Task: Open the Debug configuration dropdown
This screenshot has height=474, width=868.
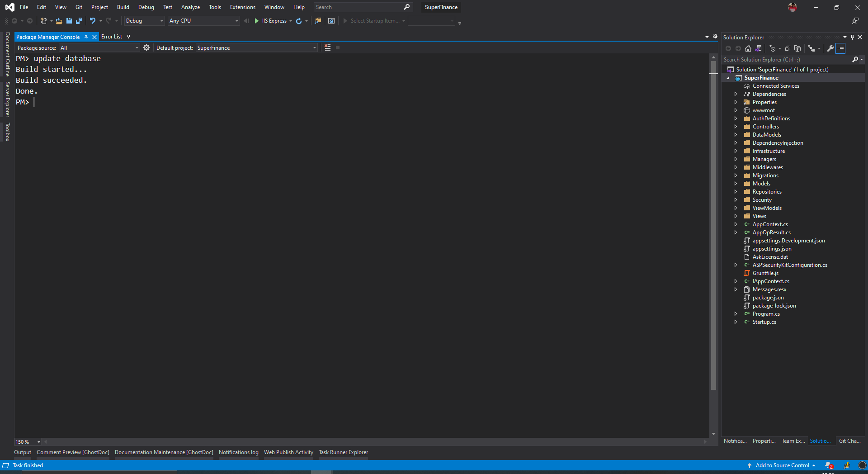Action: point(144,21)
